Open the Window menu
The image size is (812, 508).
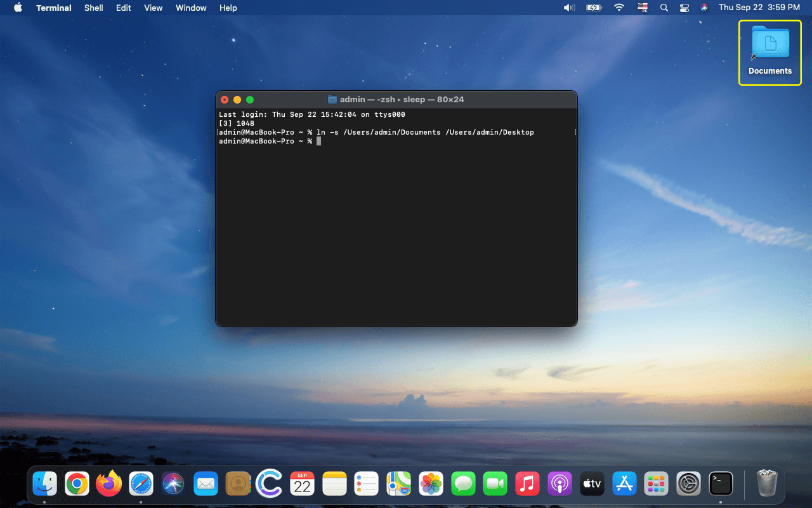[x=191, y=8]
